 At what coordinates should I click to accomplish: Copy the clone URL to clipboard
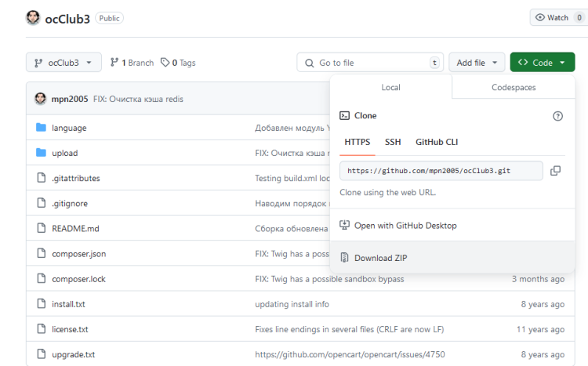click(x=555, y=171)
